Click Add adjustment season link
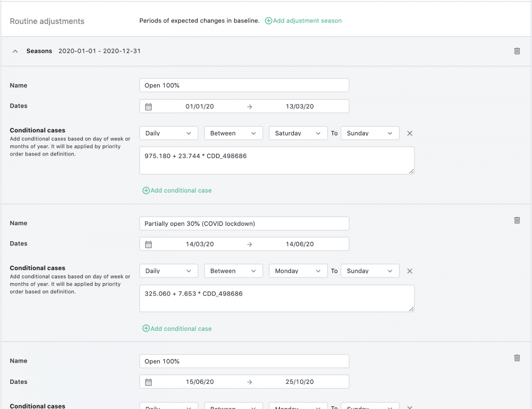The image size is (532, 409). [x=303, y=21]
